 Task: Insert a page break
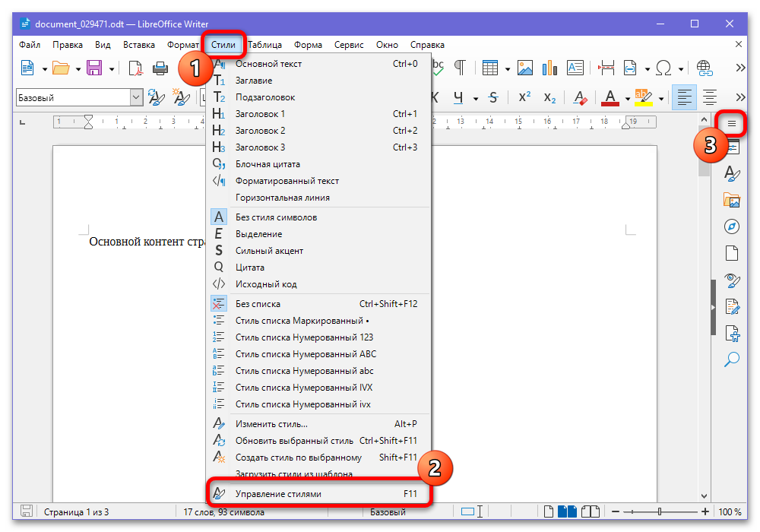point(606,68)
